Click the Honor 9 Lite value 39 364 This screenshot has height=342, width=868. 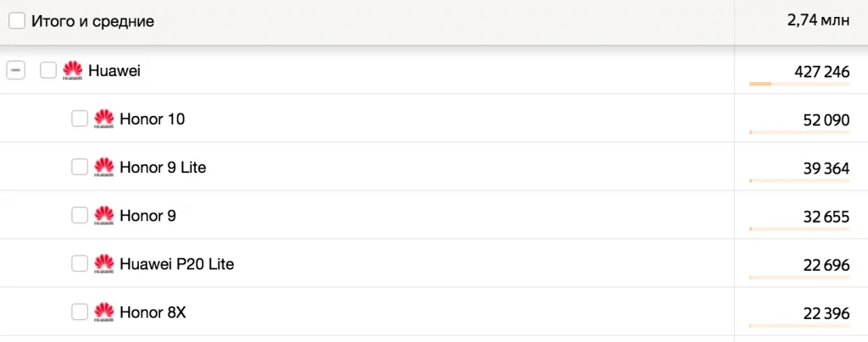point(826,168)
